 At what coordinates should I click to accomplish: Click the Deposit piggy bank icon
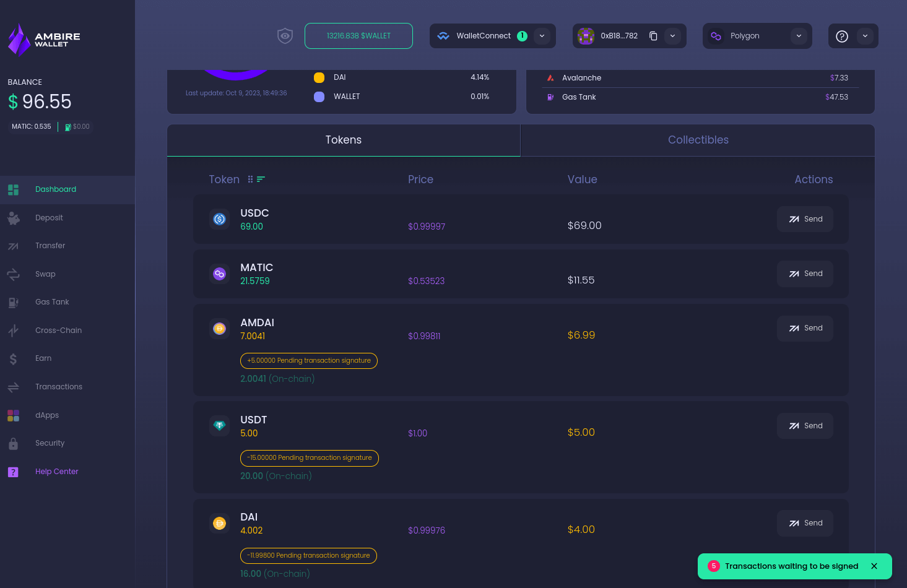tap(13, 218)
